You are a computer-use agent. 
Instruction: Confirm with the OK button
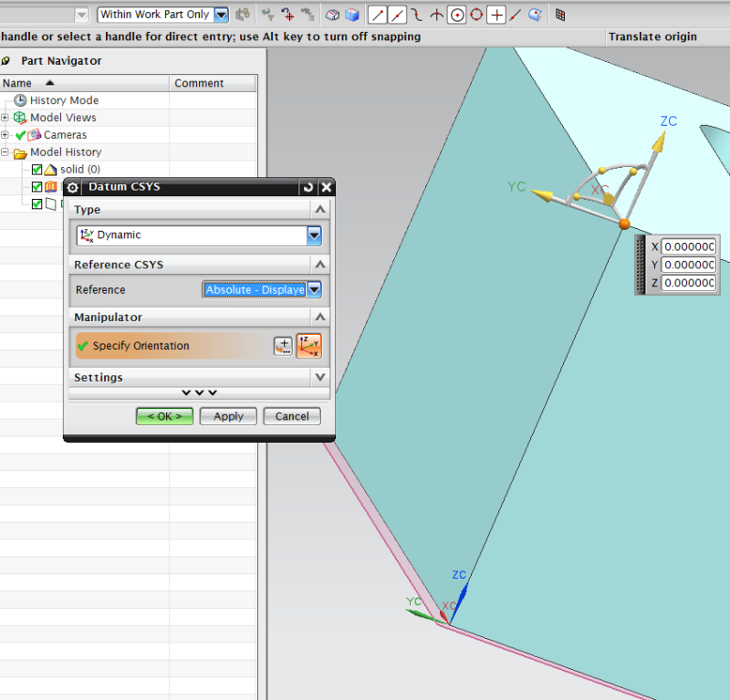pos(164,416)
